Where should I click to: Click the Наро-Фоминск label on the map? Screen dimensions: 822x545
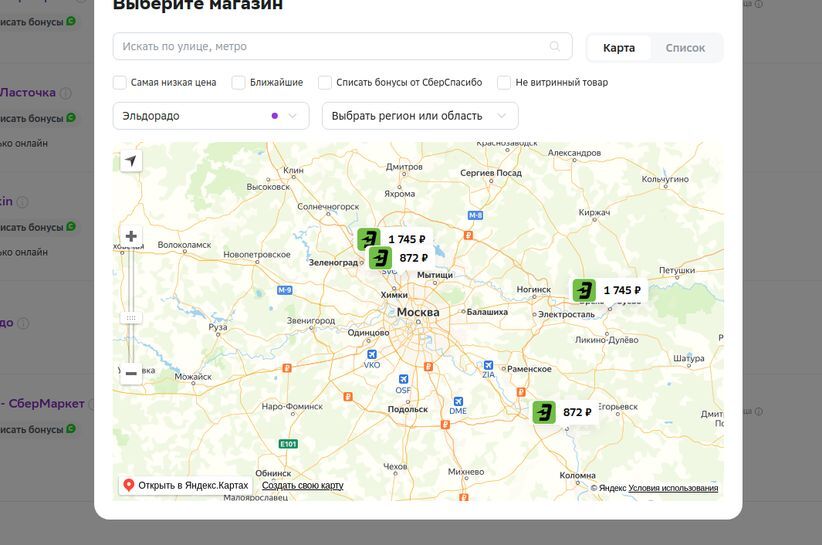[292, 406]
